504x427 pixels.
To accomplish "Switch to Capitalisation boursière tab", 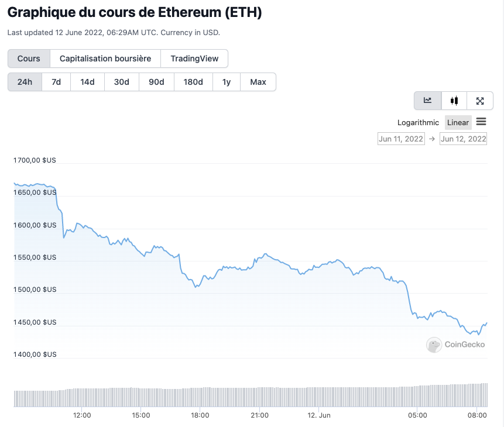I will (105, 58).
